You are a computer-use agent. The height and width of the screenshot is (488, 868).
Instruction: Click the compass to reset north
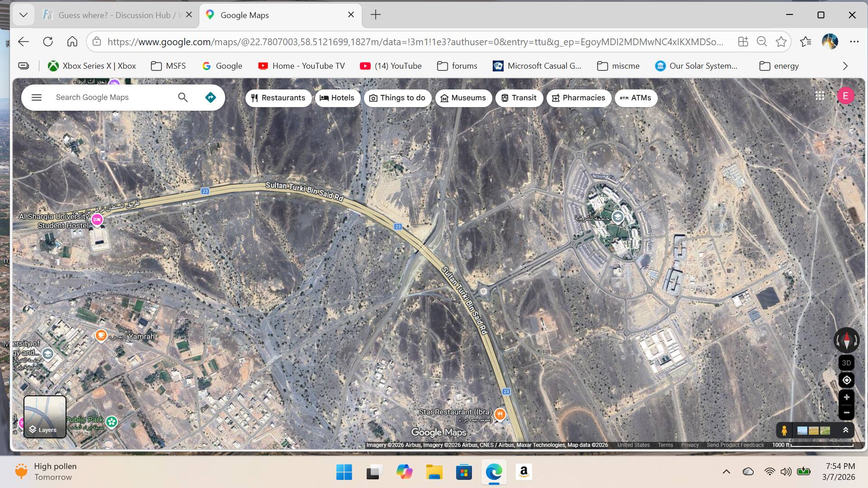(x=846, y=340)
